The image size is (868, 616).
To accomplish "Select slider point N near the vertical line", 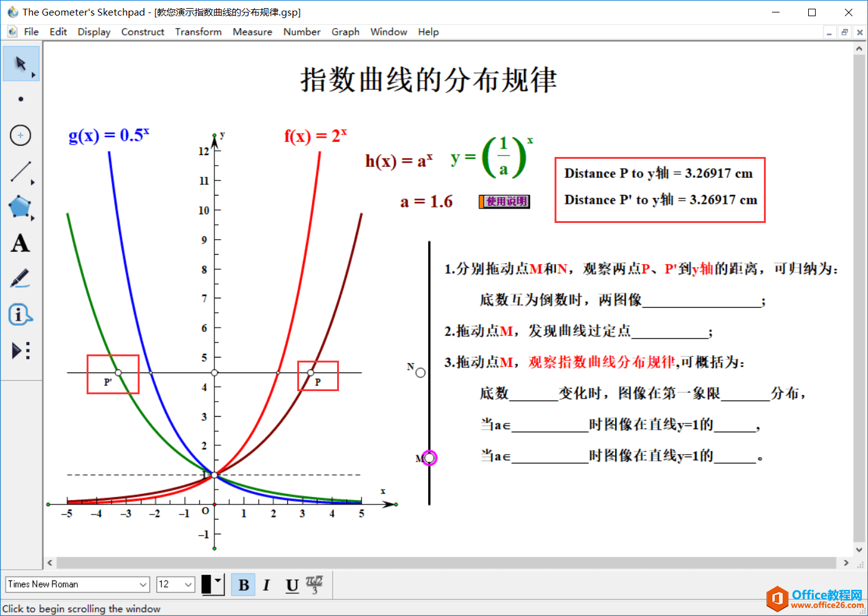I will point(421,372).
